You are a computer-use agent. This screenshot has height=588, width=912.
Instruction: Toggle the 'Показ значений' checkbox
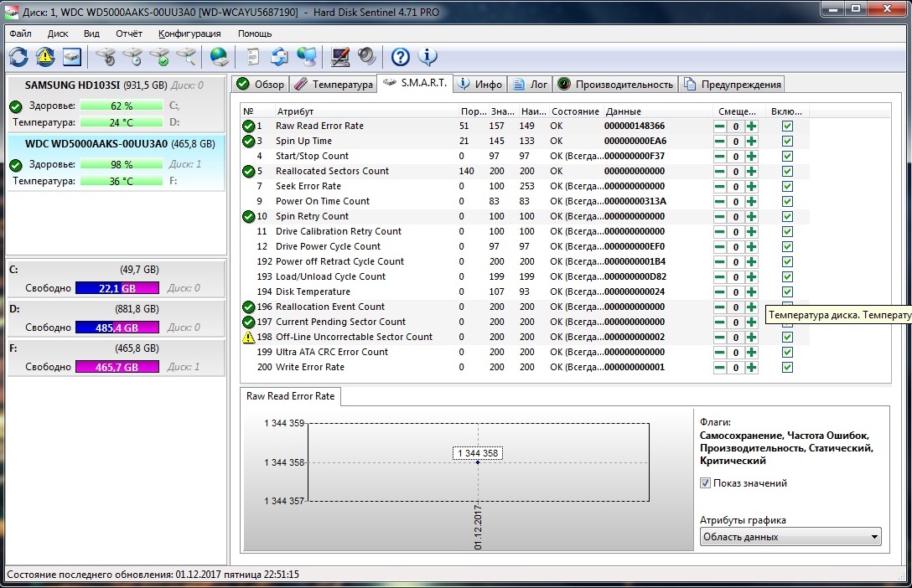pos(705,483)
